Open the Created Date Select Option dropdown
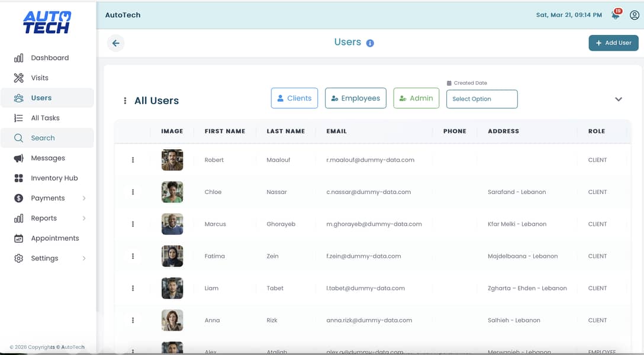 coord(482,99)
